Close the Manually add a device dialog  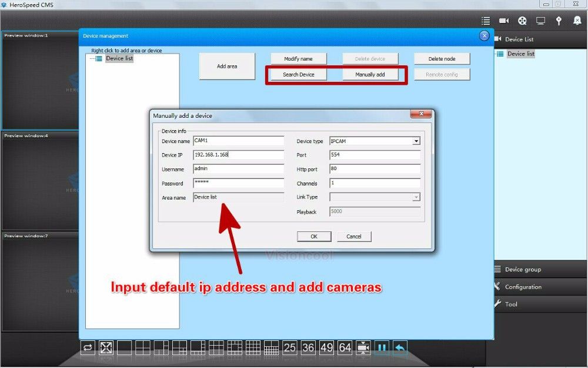(421, 114)
